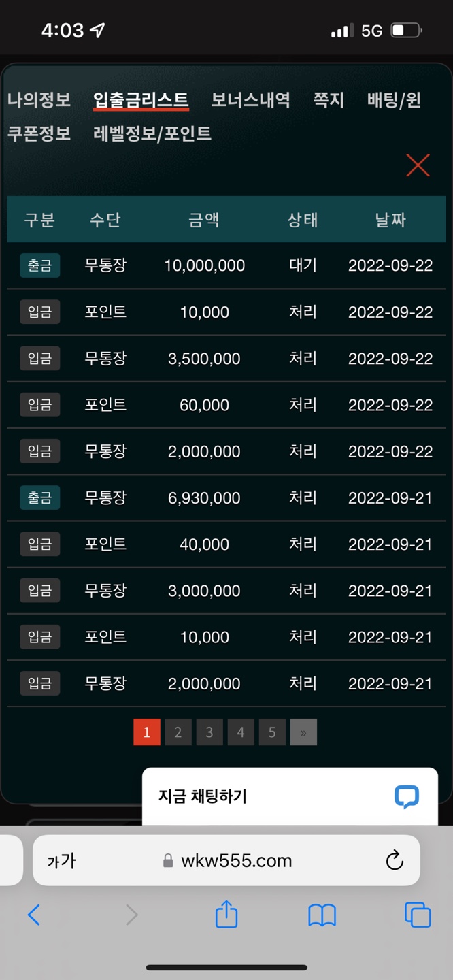Viewport: 453px width, 980px height.
Task: Select the 쪽지 tab
Action: [329, 100]
